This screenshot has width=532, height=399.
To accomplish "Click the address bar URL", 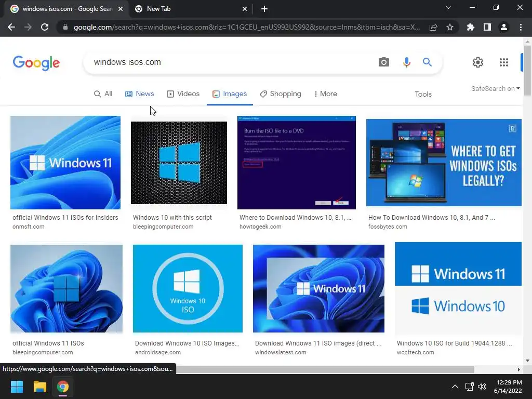I will tap(247, 27).
